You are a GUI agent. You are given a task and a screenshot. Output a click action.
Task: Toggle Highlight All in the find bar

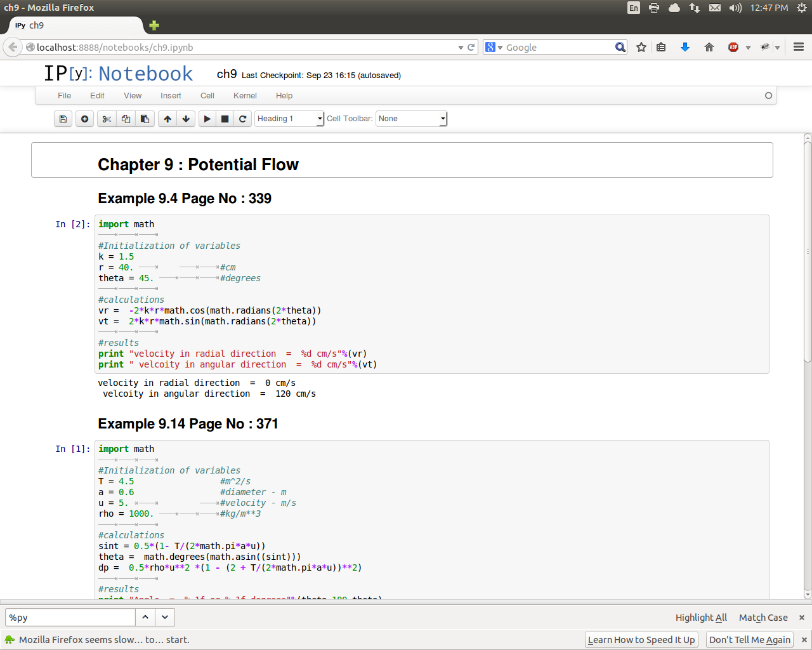(x=701, y=618)
